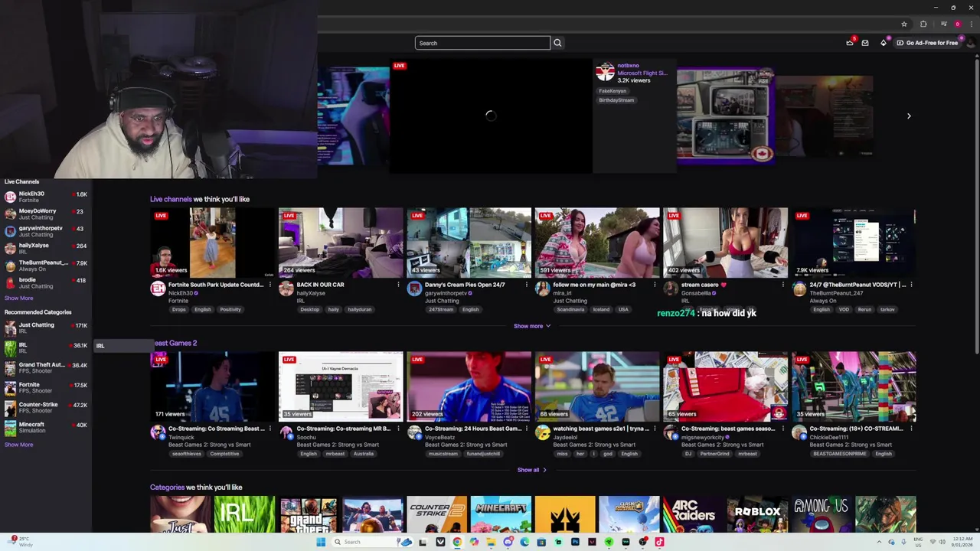Expand Show all under Beast Games 2
The width and height of the screenshot is (980, 551).
point(531,470)
